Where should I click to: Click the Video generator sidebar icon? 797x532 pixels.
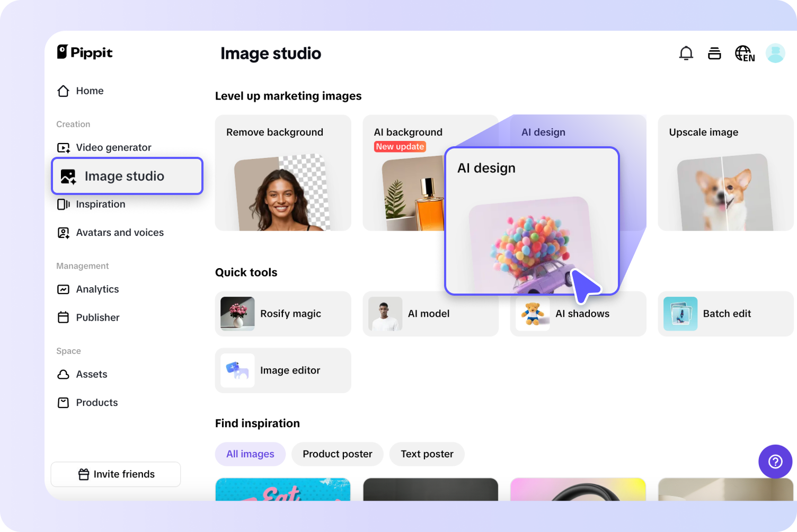pos(63,147)
